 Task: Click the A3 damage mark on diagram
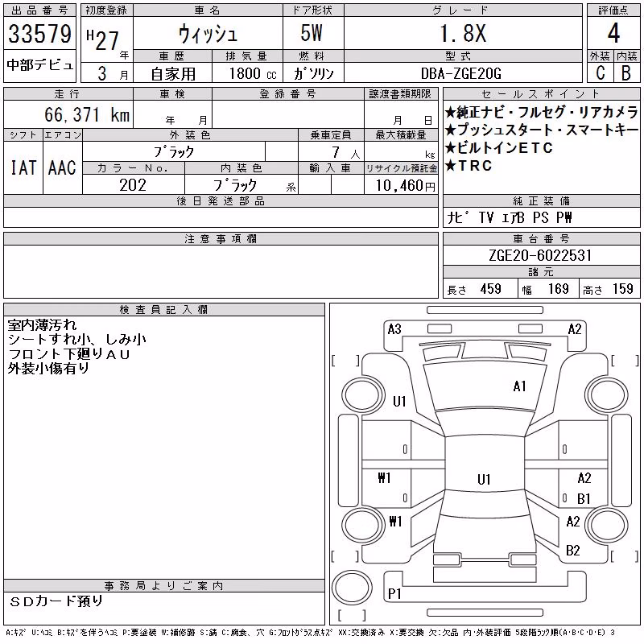[394, 329]
